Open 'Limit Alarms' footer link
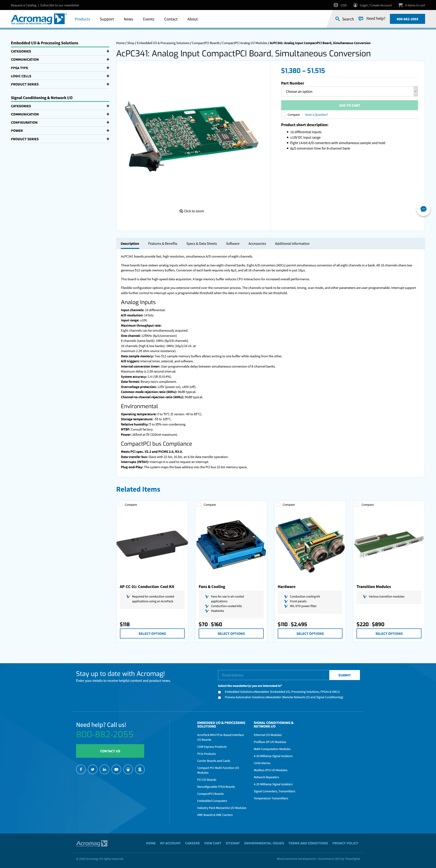Screen dimensions: 436x868 (x=262, y=763)
